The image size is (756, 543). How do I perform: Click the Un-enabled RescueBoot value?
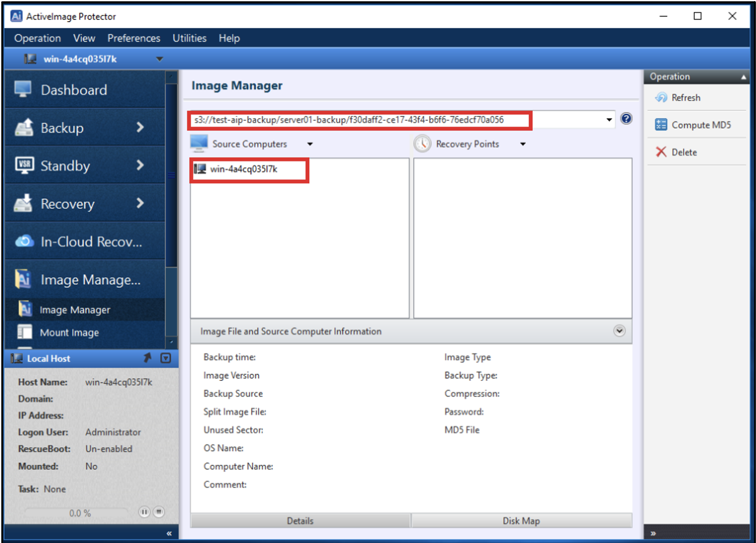[x=109, y=448]
